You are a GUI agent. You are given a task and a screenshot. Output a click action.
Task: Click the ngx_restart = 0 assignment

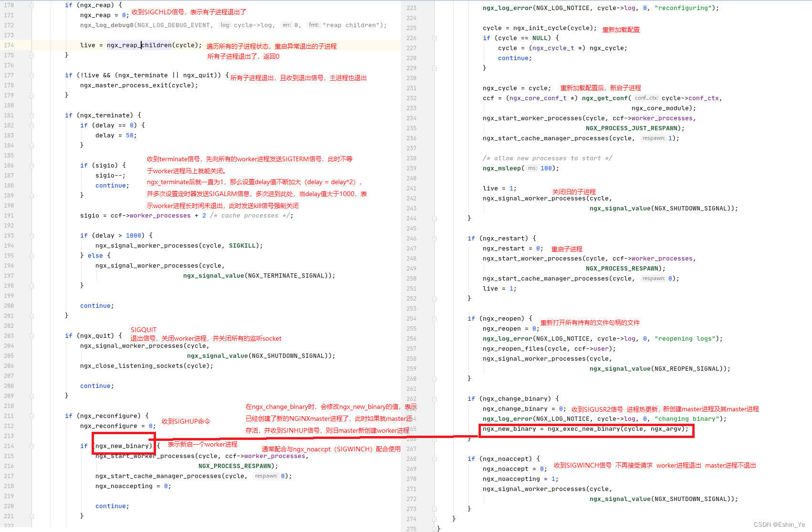click(x=513, y=249)
